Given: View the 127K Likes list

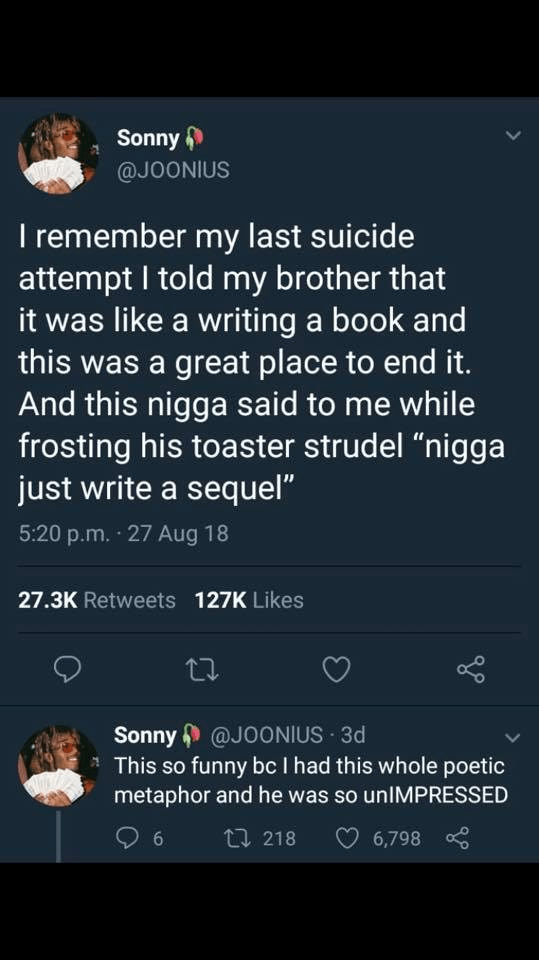Looking at the screenshot, I should [249, 600].
